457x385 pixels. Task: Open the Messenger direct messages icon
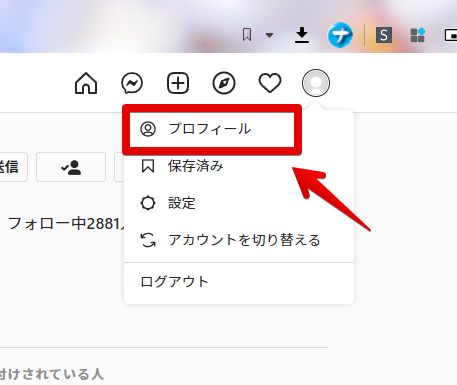click(132, 83)
